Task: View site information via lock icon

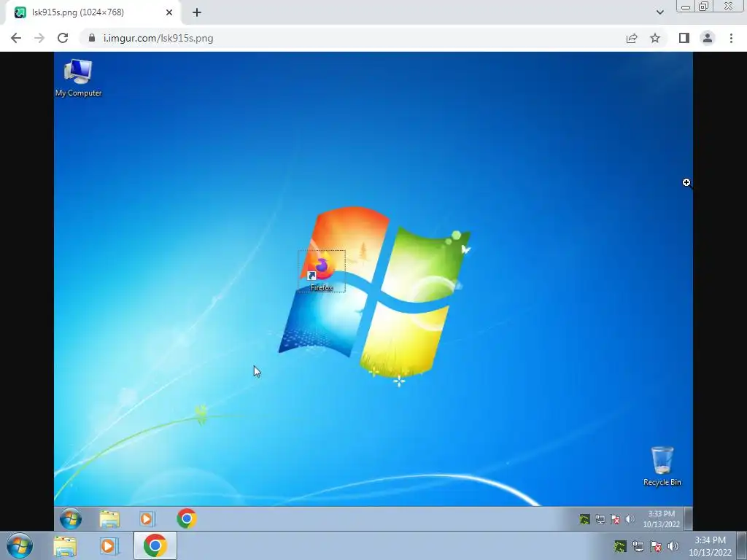Action: (x=91, y=38)
